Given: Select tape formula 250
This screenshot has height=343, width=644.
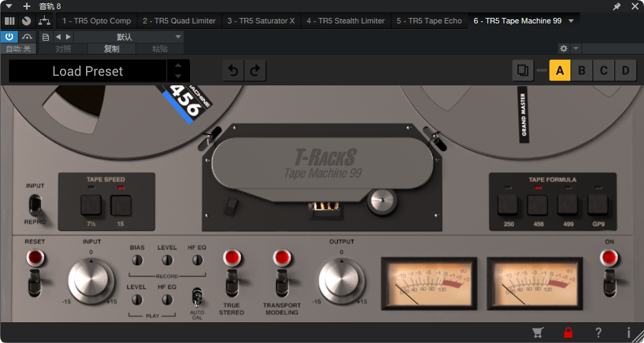Looking at the screenshot, I should click(x=508, y=205).
